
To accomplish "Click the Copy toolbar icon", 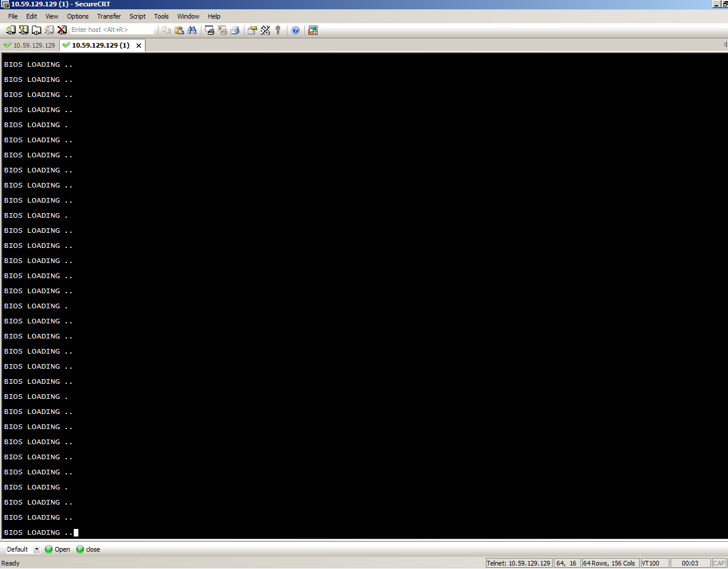I will tap(167, 30).
